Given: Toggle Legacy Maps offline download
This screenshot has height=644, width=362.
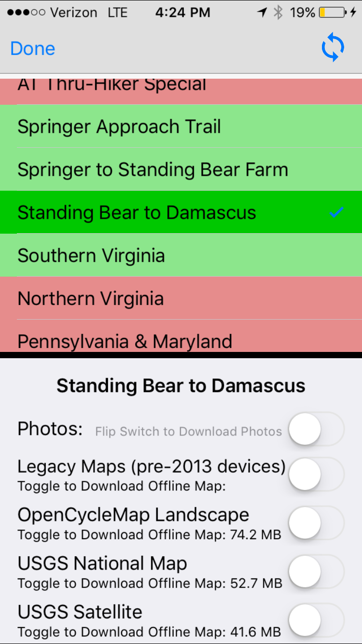Looking at the screenshot, I should (316, 474).
